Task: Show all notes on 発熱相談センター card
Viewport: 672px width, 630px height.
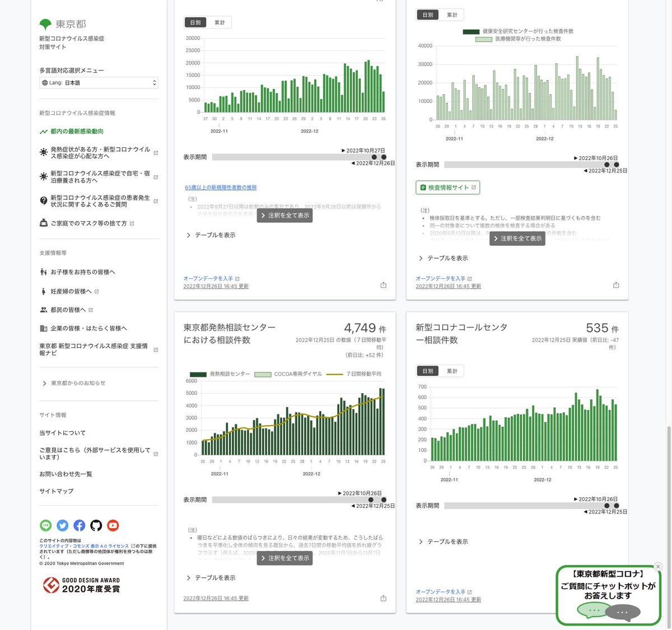Action: 285,558
